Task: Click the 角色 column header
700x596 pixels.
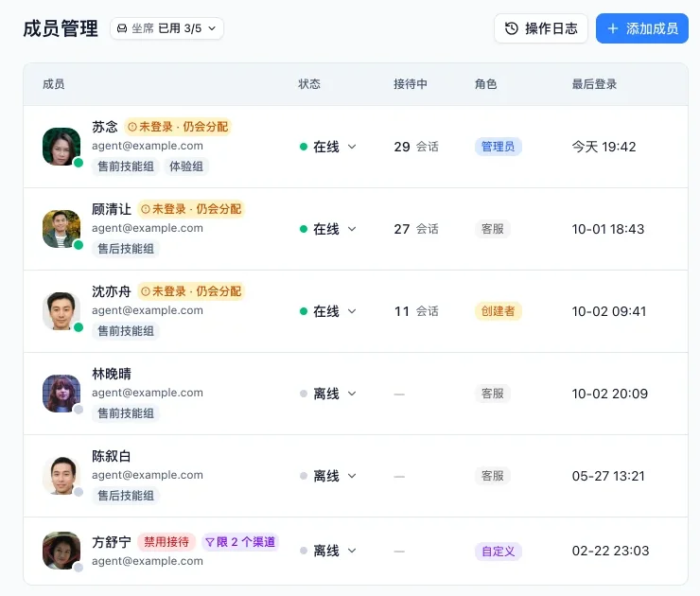Action: point(485,84)
